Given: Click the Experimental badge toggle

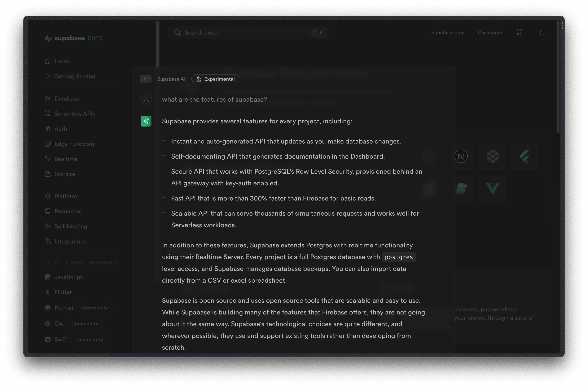Looking at the screenshot, I should point(215,79).
